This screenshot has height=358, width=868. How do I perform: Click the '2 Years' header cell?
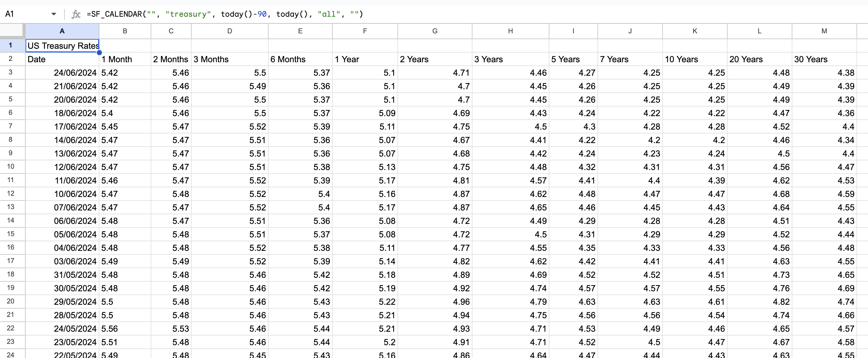tap(435, 59)
